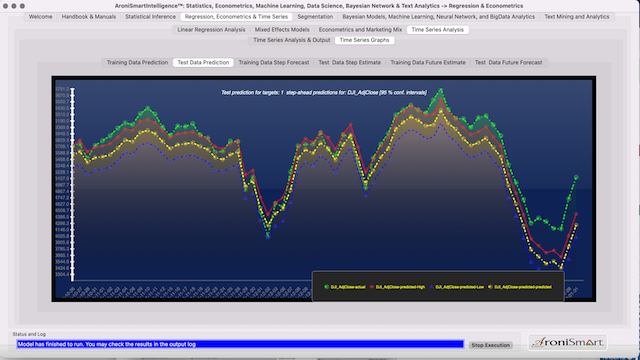Open the Mixed Effects Models subtab

pyautogui.click(x=282, y=30)
